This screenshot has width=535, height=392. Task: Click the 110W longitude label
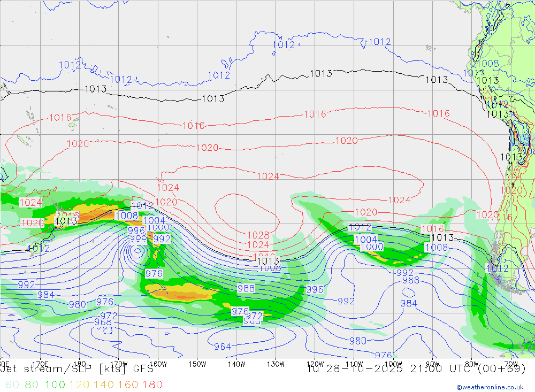click(354, 364)
